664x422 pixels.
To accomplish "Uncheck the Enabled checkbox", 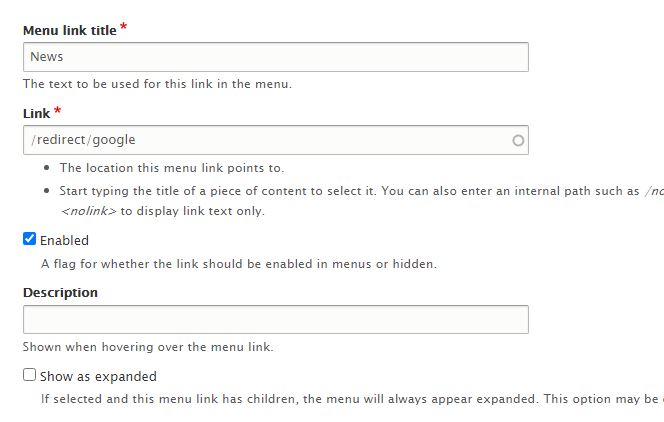I will (x=30, y=239).
